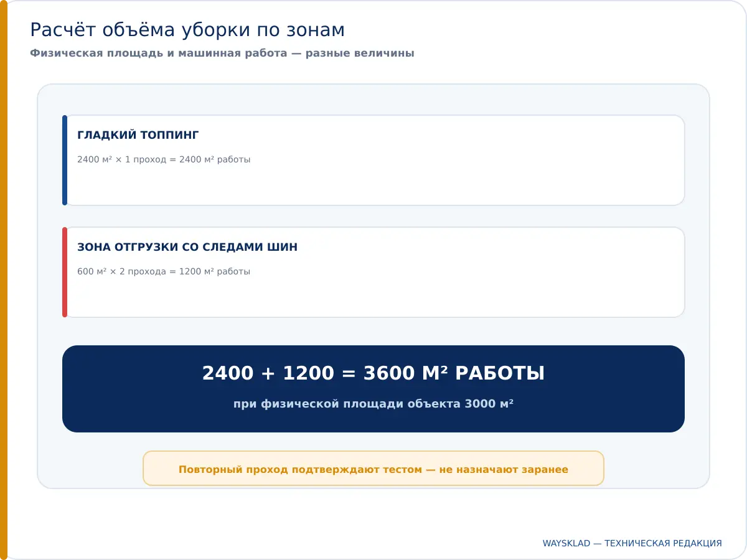The height and width of the screenshot is (560, 747).
Task: Select the line '600 м² × 2 прохода = 1200 м² работы'
Action: click(x=164, y=271)
